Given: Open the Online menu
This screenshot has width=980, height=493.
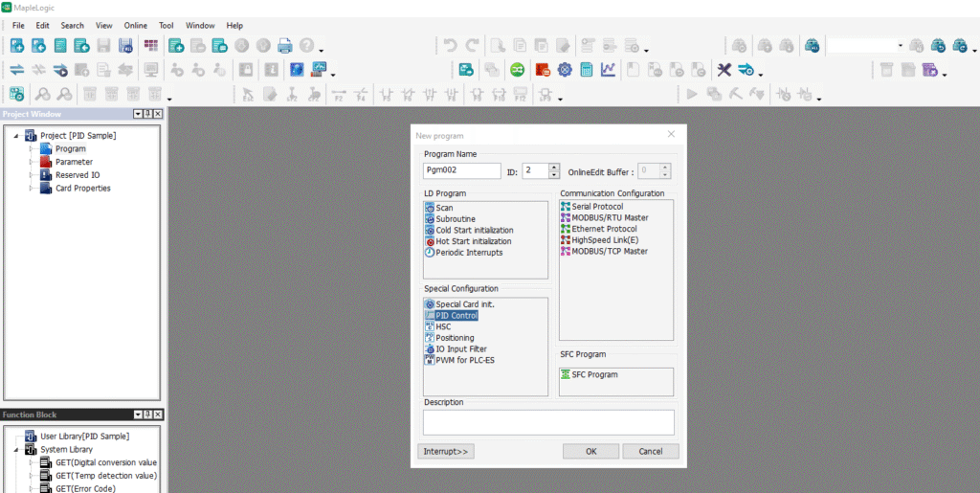Looking at the screenshot, I should (136, 26).
